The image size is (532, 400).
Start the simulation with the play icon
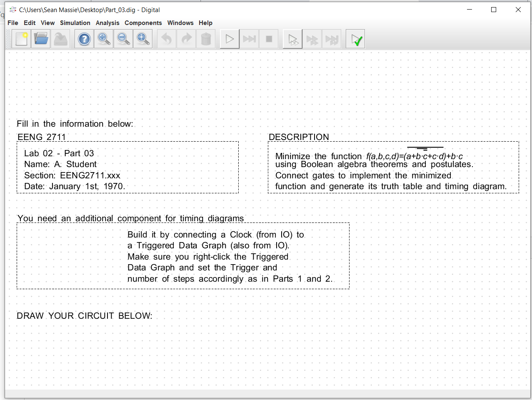click(x=230, y=39)
